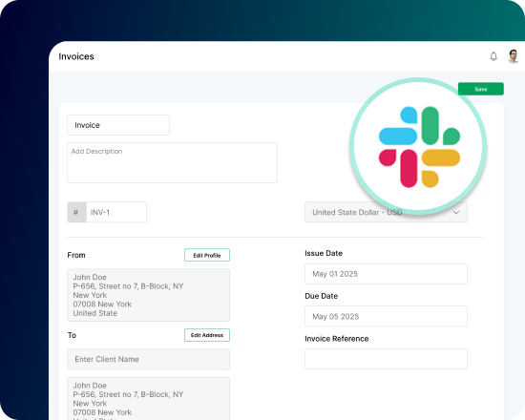Viewport: 525px width, 420px height.
Task: Expand the currency dropdown chevron
Action: pos(456,212)
